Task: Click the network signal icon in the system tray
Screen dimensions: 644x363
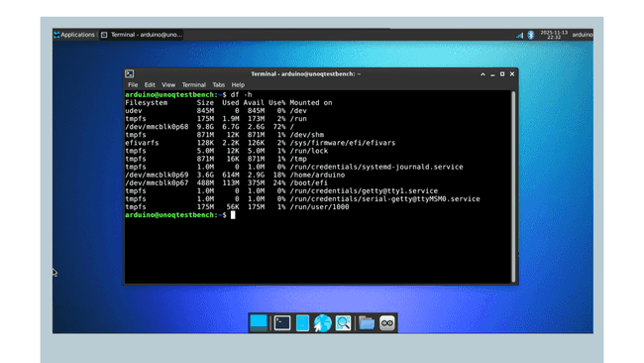Action: 519,35
